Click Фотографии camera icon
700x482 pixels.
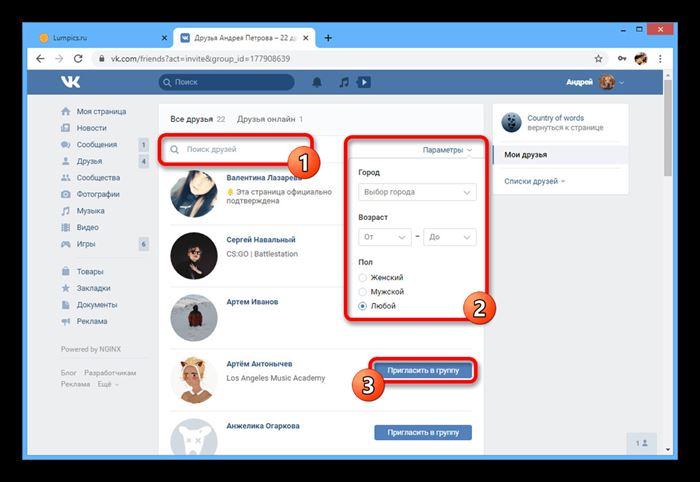pos(66,194)
